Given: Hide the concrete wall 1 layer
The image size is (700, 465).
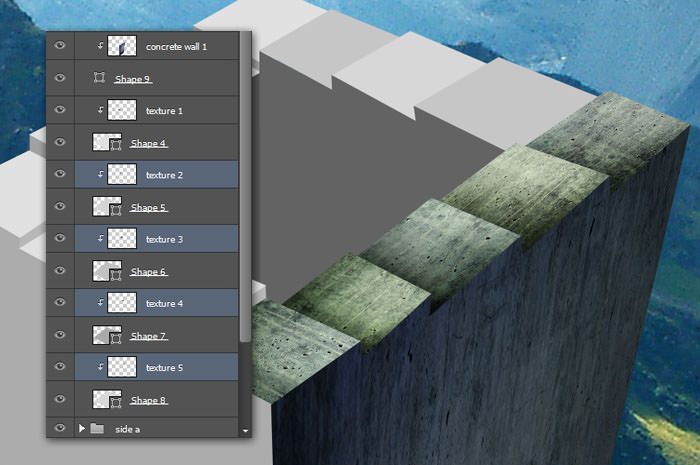Looking at the screenshot, I should pyautogui.click(x=60, y=46).
